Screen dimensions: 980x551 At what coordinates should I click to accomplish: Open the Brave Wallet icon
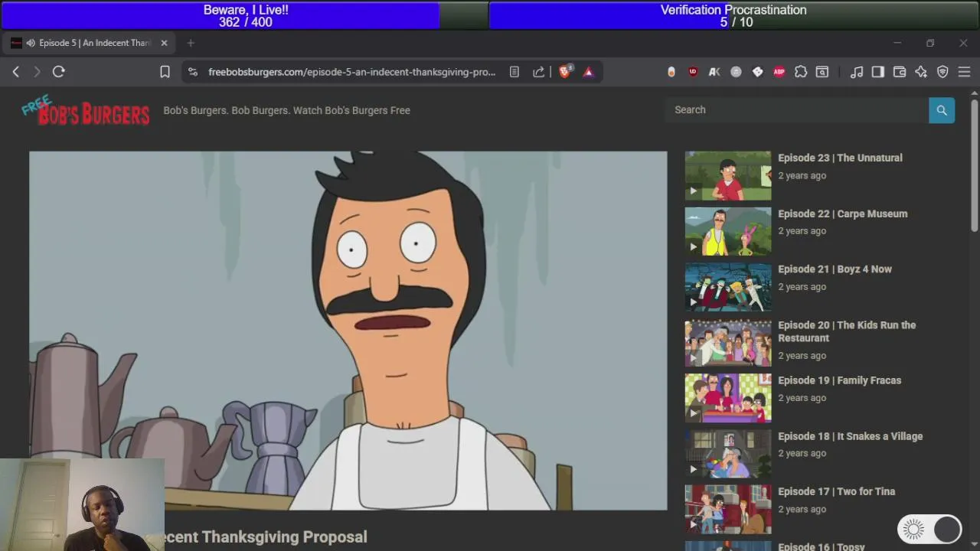pos(900,72)
